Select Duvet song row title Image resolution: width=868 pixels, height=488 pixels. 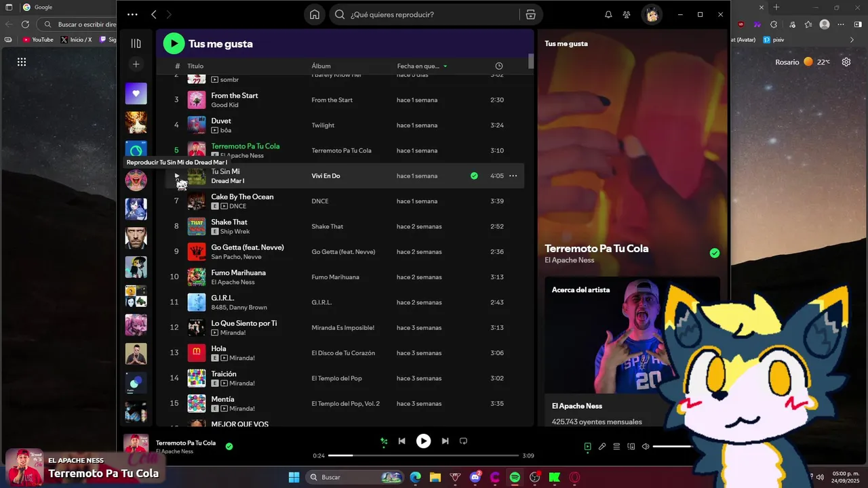[x=221, y=121]
